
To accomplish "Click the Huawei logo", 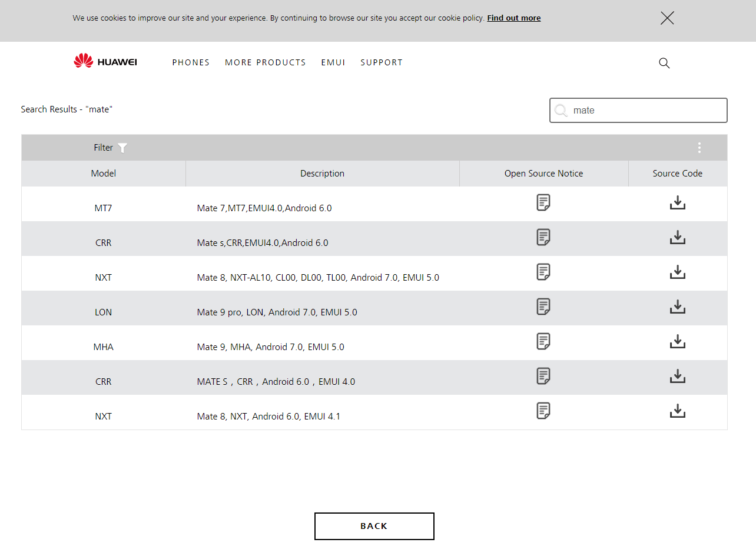I will click(105, 61).
